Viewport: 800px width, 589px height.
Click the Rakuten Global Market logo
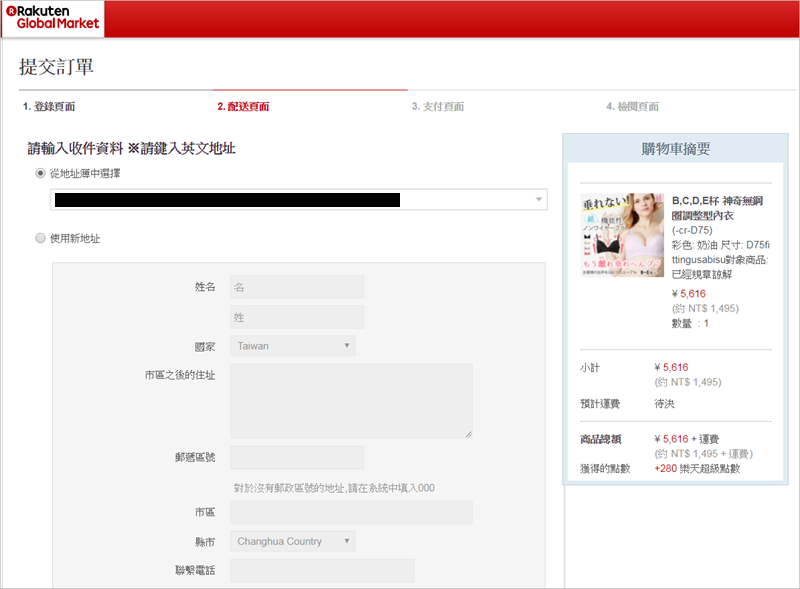point(52,18)
